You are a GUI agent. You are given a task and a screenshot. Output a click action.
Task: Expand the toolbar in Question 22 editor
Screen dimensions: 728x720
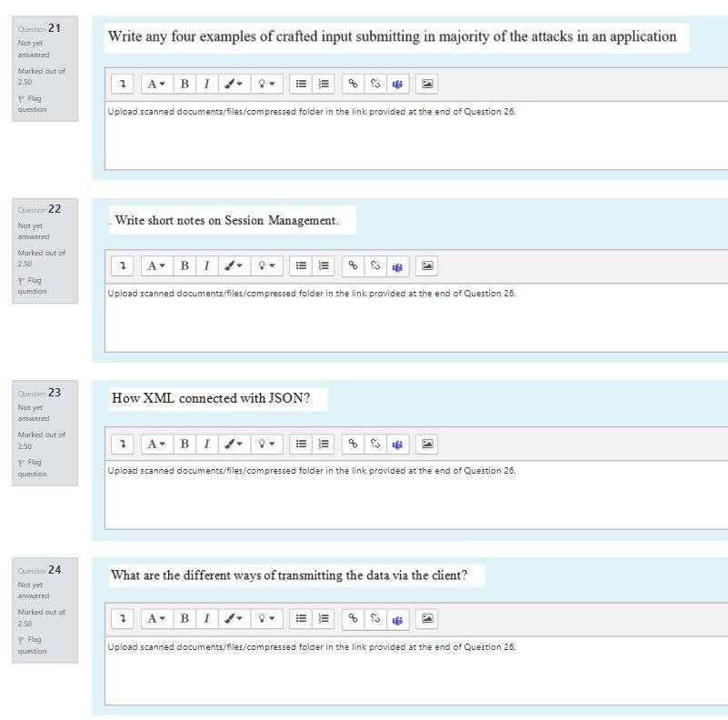pyautogui.click(x=123, y=265)
